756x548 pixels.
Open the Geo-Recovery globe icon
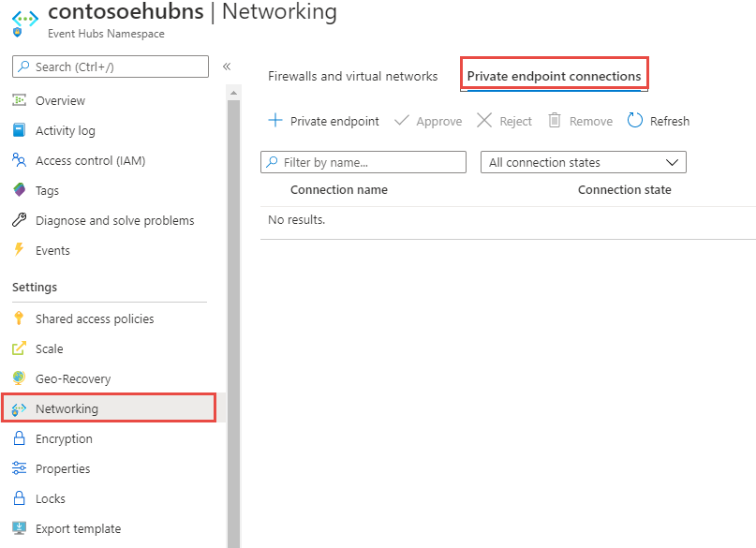click(x=21, y=378)
